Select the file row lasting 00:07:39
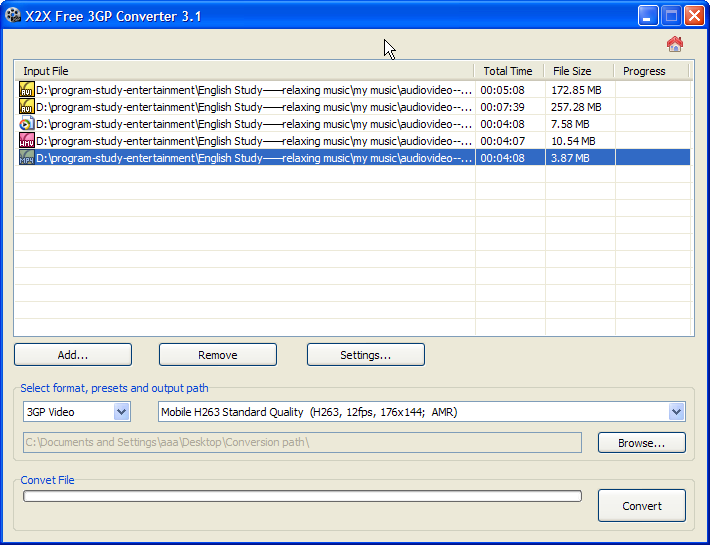This screenshot has height=545, width=710. [353, 107]
